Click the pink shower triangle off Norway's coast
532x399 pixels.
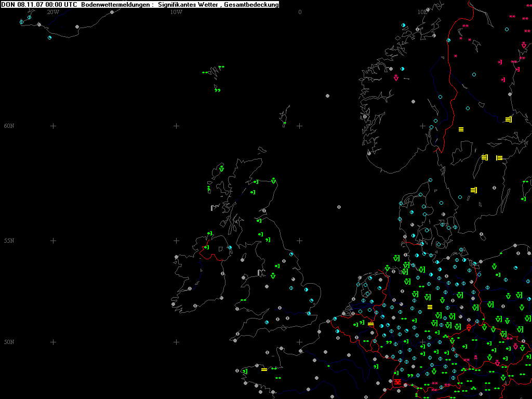pyautogui.click(x=396, y=78)
